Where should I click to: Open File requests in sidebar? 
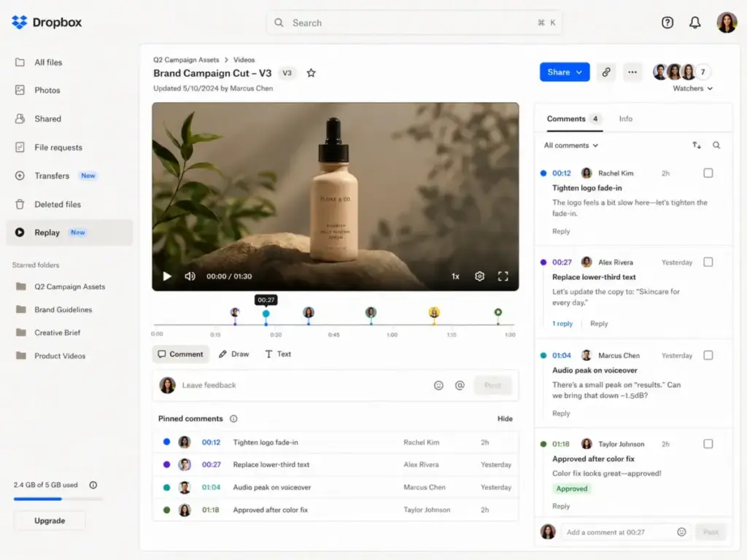[69, 147]
